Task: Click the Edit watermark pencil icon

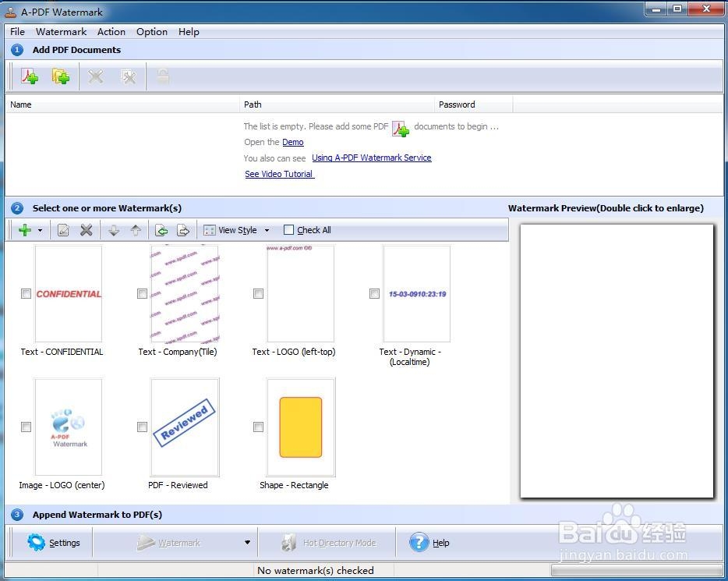Action: [63, 230]
